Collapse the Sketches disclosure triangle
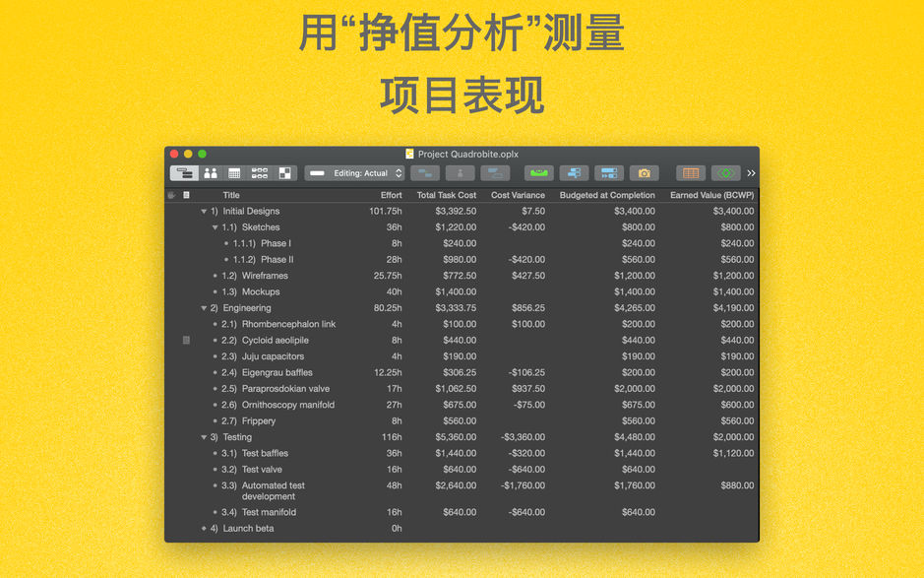Viewport: 924px width, 578px height. [x=216, y=227]
